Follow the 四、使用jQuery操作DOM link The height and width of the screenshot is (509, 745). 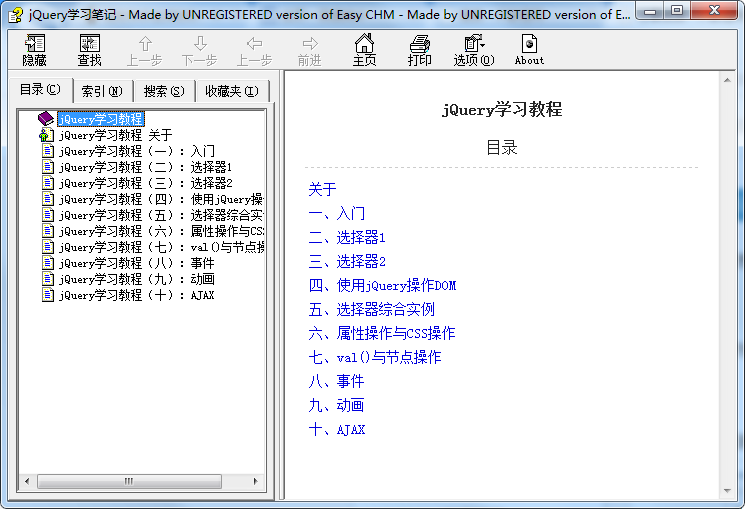(382, 285)
